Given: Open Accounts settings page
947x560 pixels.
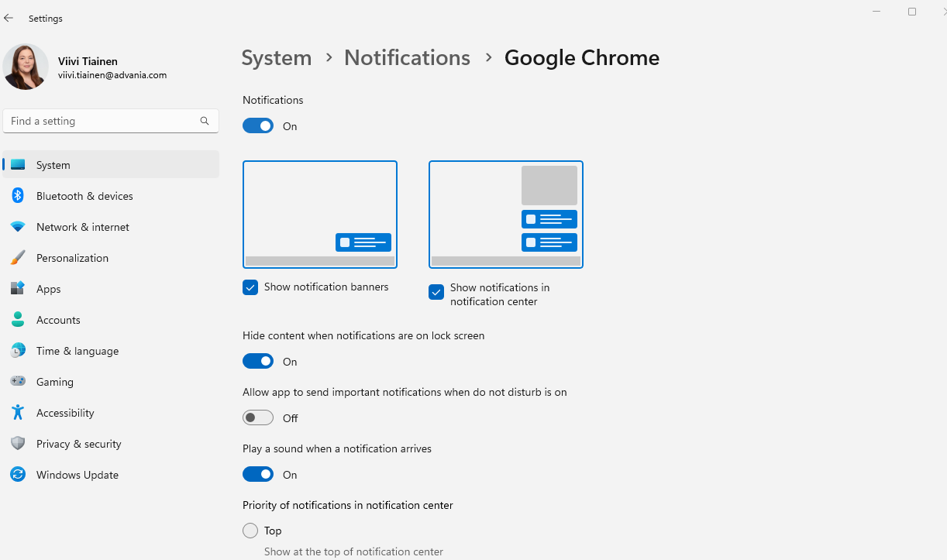Looking at the screenshot, I should coord(111,320).
